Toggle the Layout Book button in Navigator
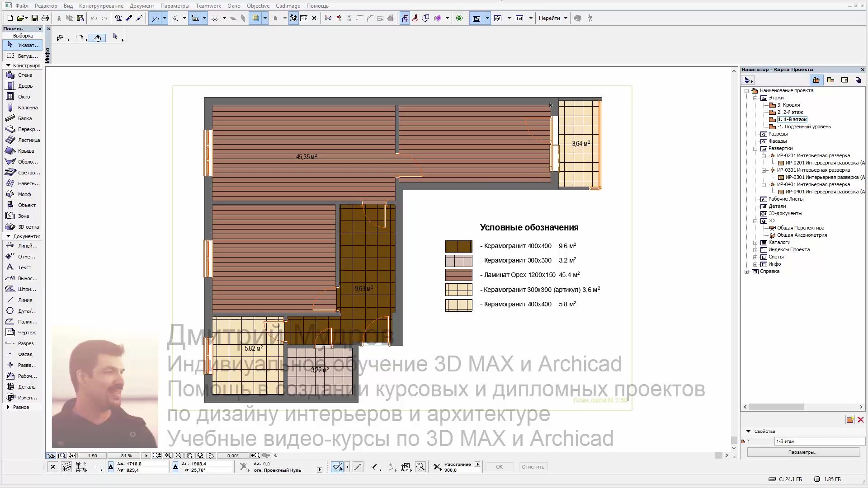This screenshot has width=868, height=488. pyautogui.click(x=844, y=80)
